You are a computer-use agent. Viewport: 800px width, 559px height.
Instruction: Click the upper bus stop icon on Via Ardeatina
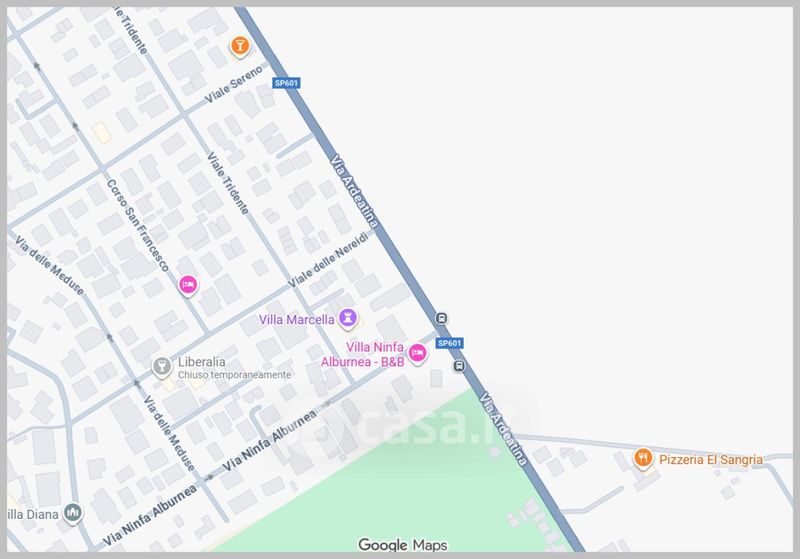[442, 318]
